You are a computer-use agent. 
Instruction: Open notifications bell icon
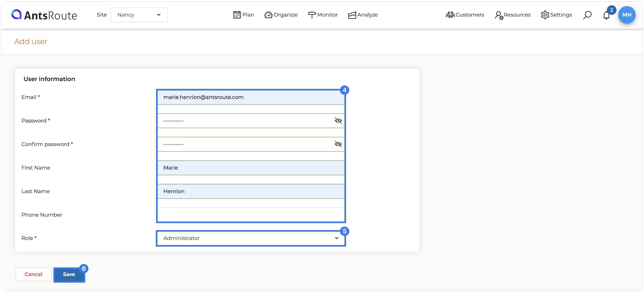pyautogui.click(x=607, y=15)
